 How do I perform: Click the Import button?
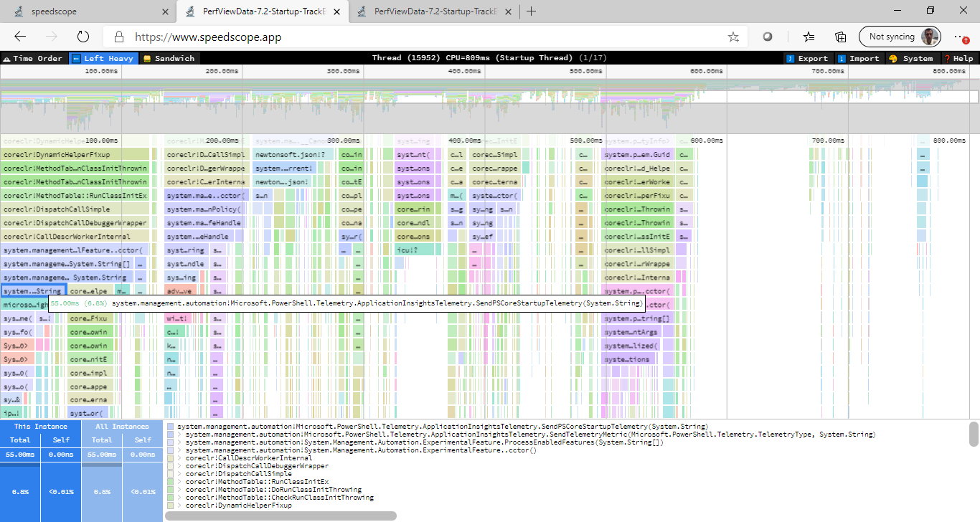(x=859, y=58)
